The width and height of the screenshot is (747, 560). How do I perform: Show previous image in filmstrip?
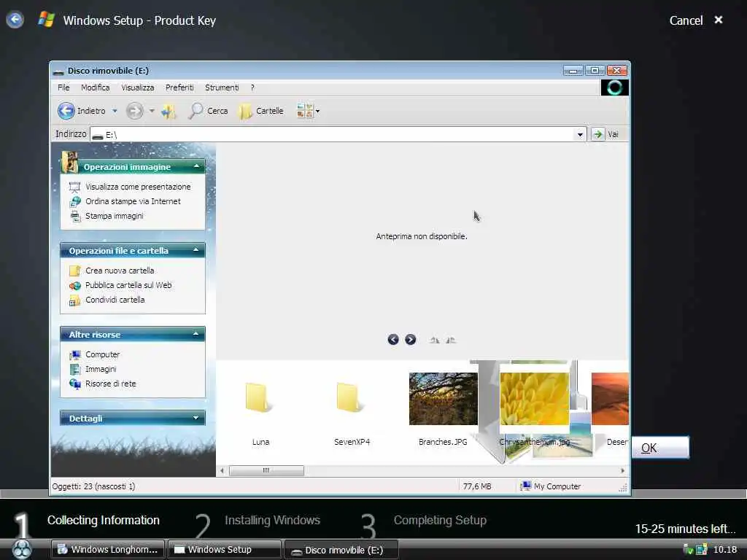pos(393,340)
